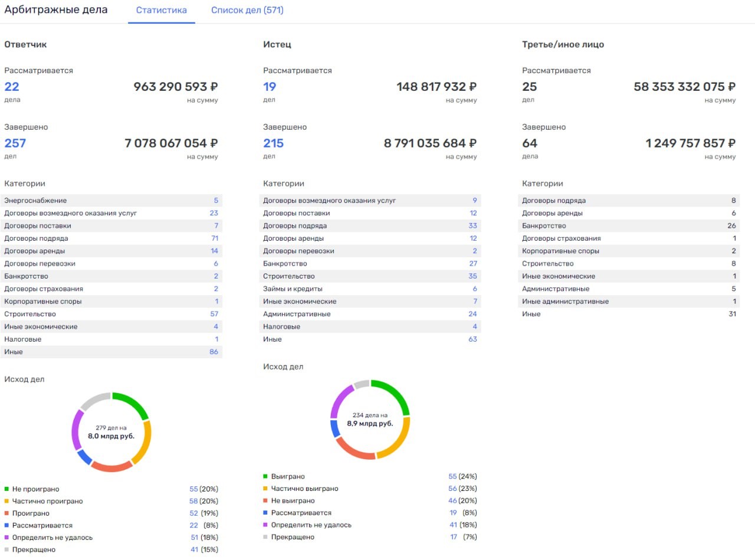Select the Арбитражные дела page title

tap(56, 10)
